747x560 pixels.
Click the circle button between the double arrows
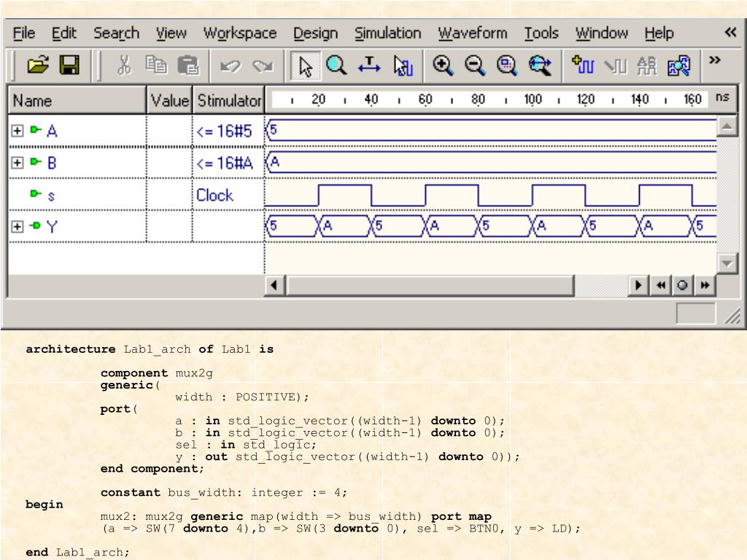(682, 285)
